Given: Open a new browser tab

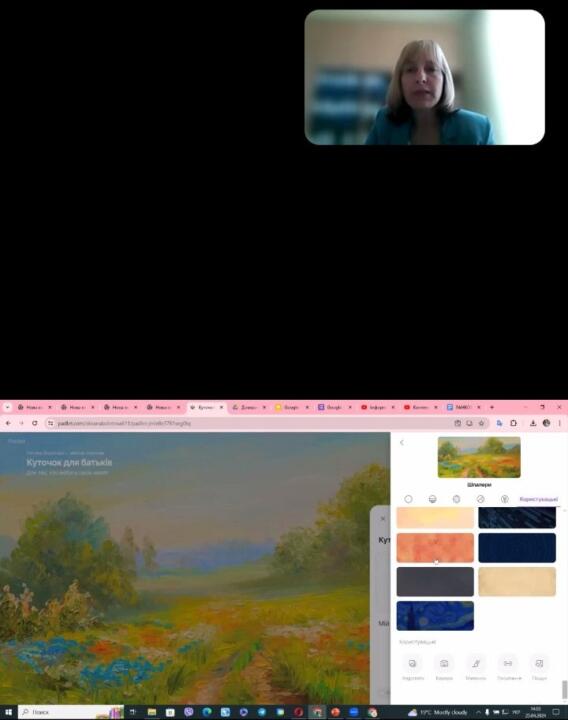Looking at the screenshot, I should (492, 407).
